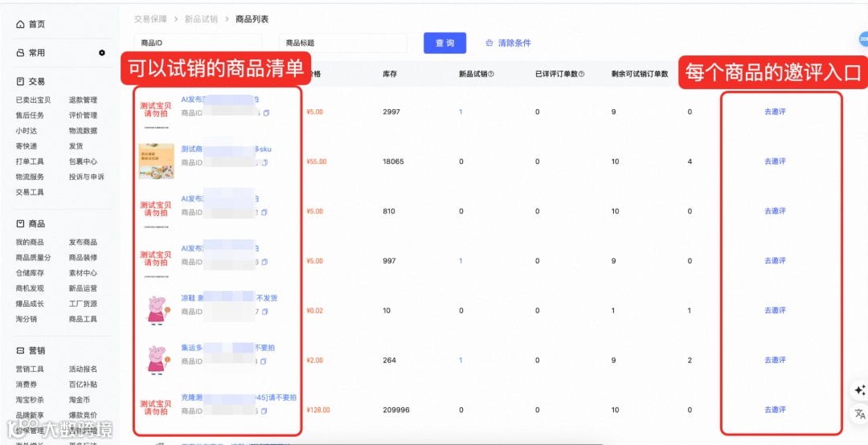This screenshot has width=868, height=445.
Task: Click Peppa Pig thumbnail of ¥0.02 item
Action: [156, 311]
